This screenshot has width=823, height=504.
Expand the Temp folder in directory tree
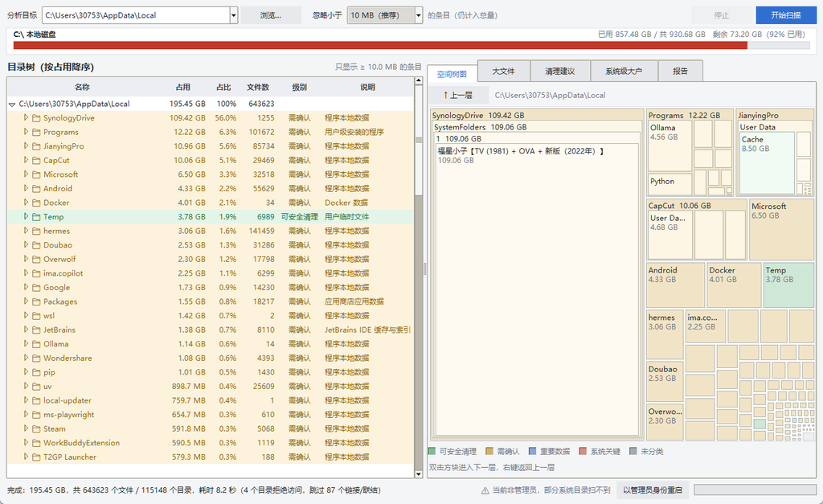click(26, 216)
